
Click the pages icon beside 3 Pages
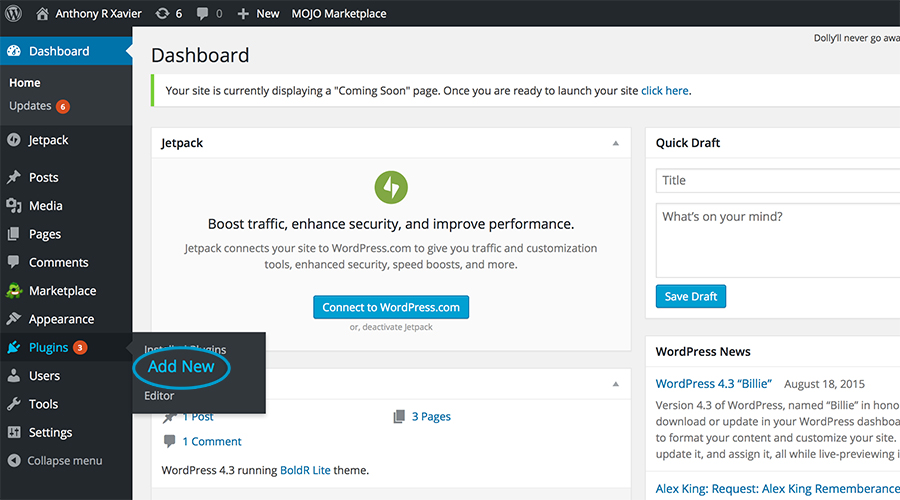(x=399, y=416)
